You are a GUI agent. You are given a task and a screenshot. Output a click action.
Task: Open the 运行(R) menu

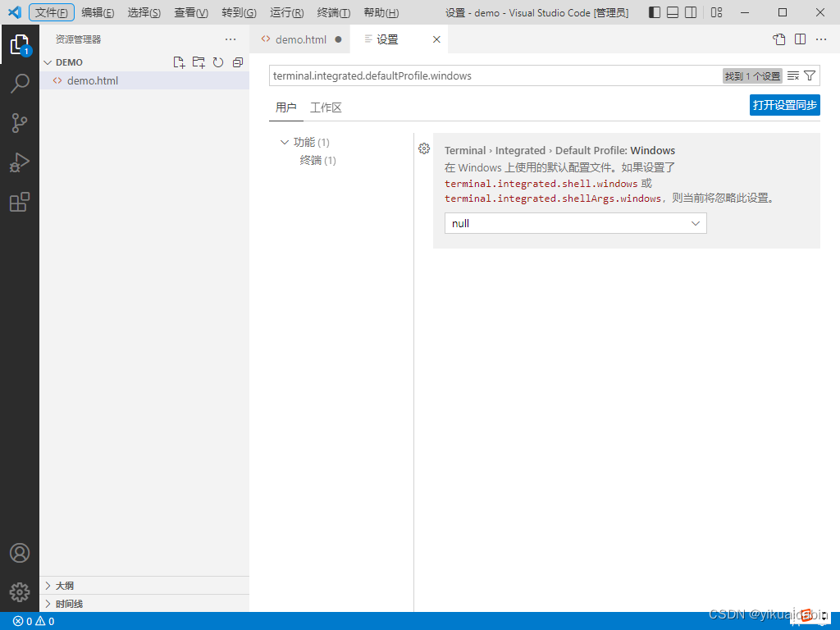click(286, 12)
